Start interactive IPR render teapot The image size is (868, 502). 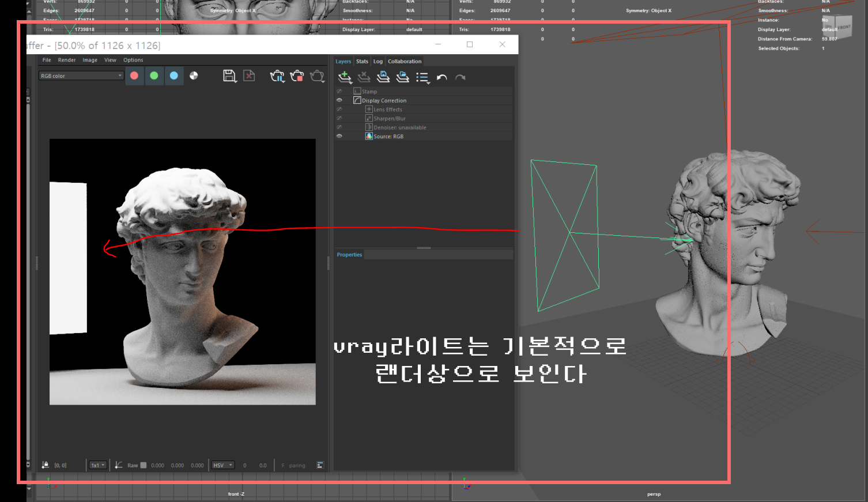tap(277, 76)
